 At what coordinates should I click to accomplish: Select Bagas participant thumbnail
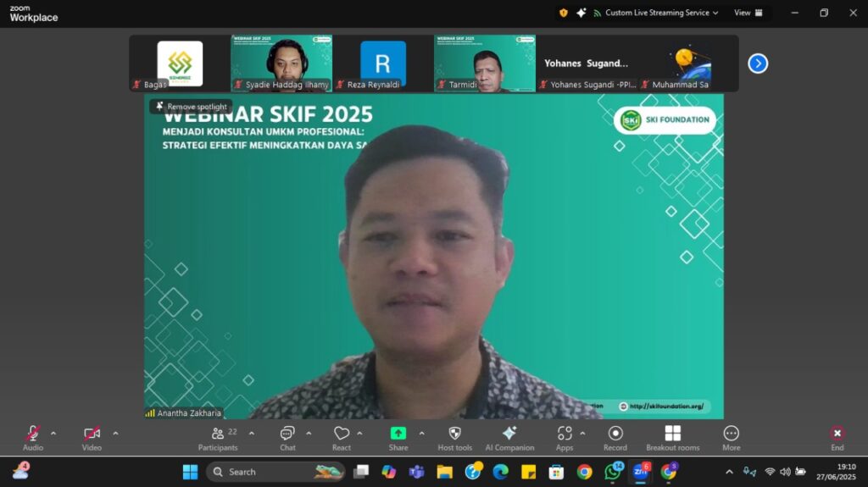point(180,63)
